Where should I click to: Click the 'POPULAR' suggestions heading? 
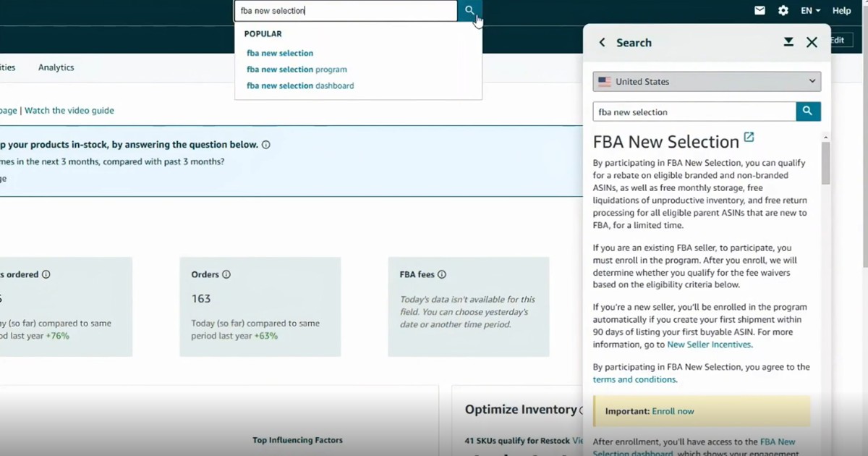263,34
